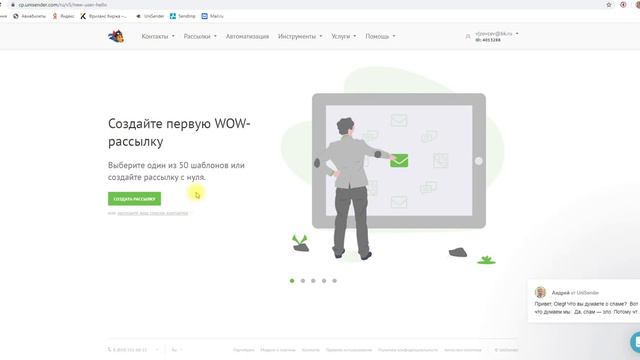Open the blue chat launcher bubble
This screenshot has height=360, width=640.
point(636,342)
